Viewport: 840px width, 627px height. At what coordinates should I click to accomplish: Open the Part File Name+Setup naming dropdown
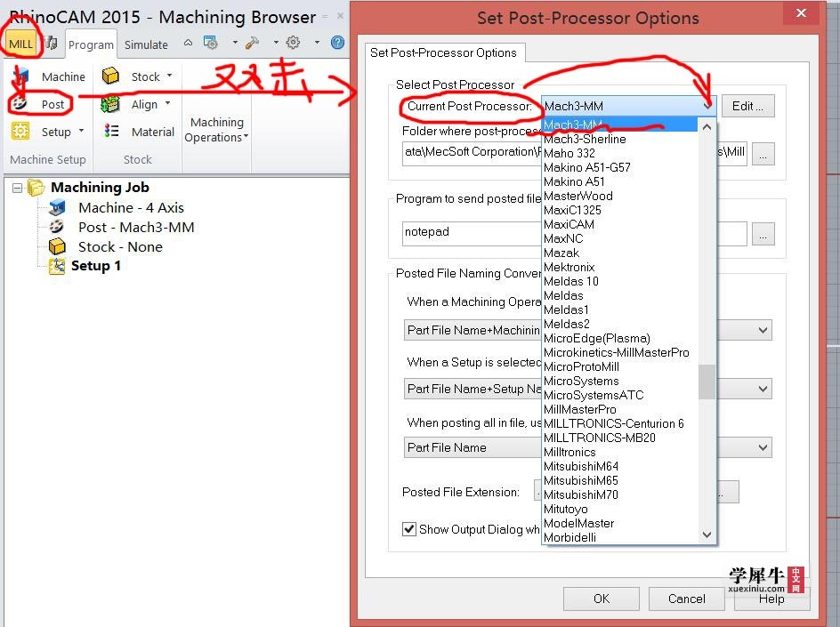763,390
